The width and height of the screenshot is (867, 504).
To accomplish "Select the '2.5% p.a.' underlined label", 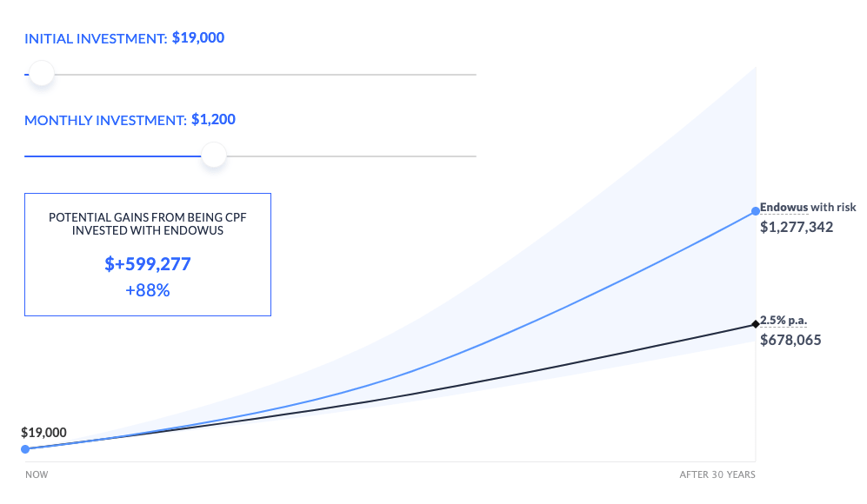I will pos(784,321).
